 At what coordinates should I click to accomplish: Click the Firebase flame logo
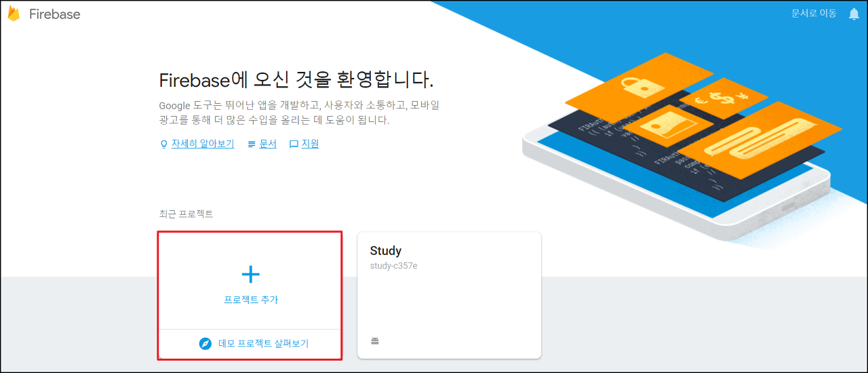(x=14, y=14)
